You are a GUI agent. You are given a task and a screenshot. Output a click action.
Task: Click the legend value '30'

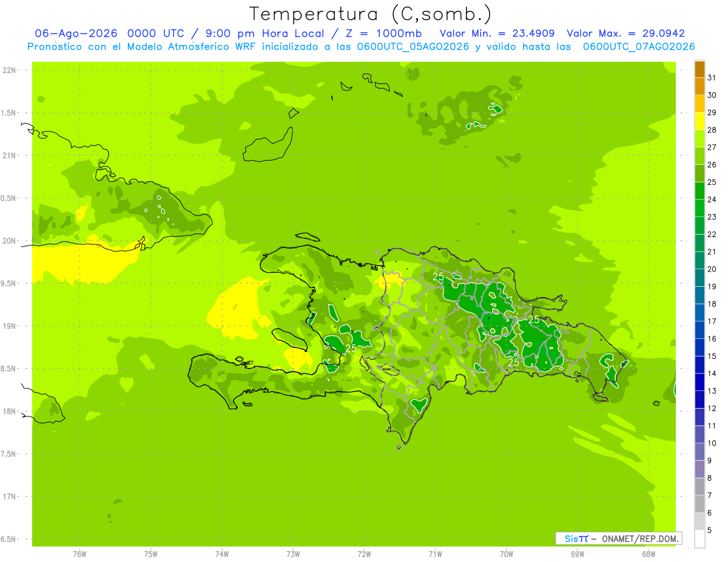tap(712, 95)
